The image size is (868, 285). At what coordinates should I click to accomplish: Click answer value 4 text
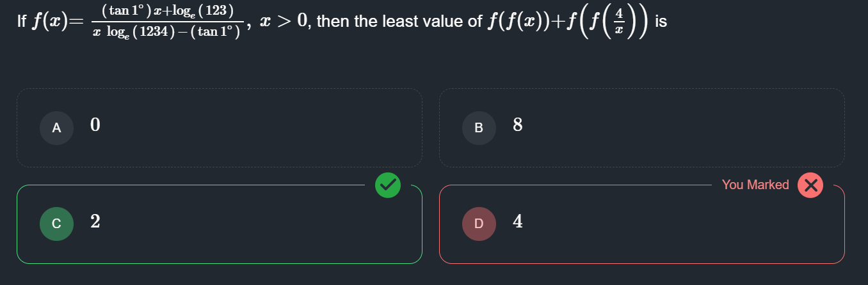tap(518, 222)
